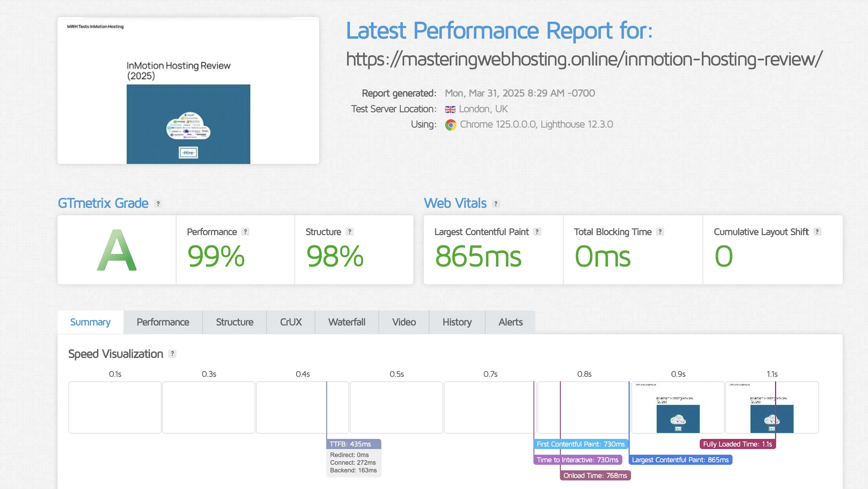Click help icon next to GTmetrix Grade
The height and width of the screenshot is (489, 868).
tap(158, 204)
